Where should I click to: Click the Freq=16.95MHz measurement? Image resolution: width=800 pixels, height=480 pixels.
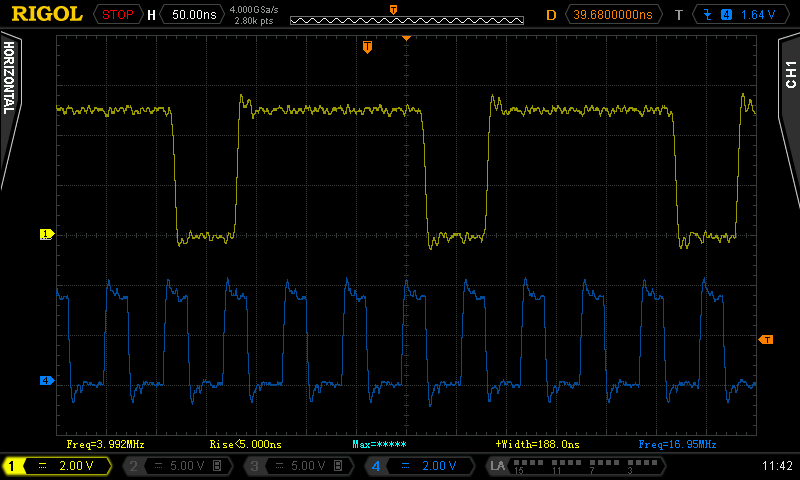point(677,444)
